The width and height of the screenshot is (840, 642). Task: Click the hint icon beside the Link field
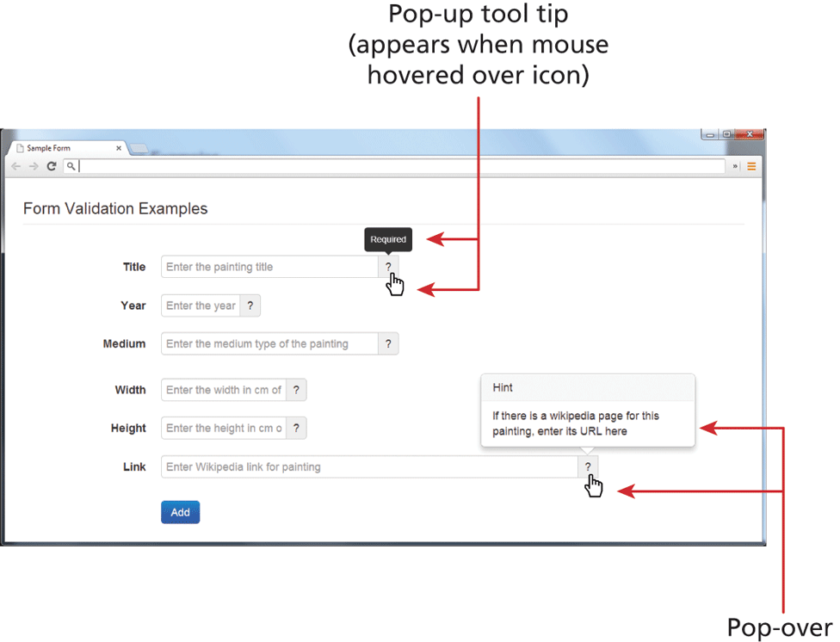pyautogui.click(x=588, y=466)
